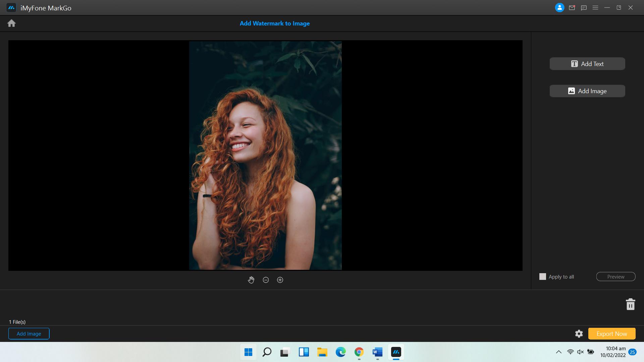
Task: Open Google Chrome from taskbar
Action: pos(359,352)
